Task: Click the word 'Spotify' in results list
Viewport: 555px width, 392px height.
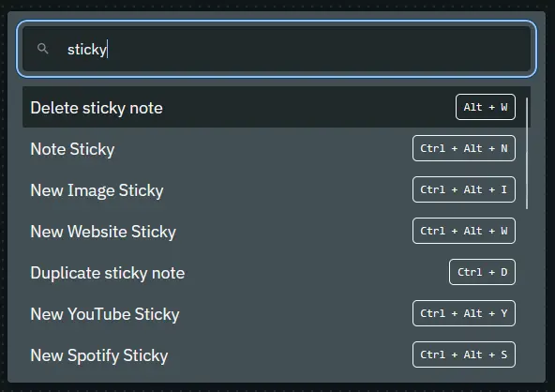Action: (94, 355)
